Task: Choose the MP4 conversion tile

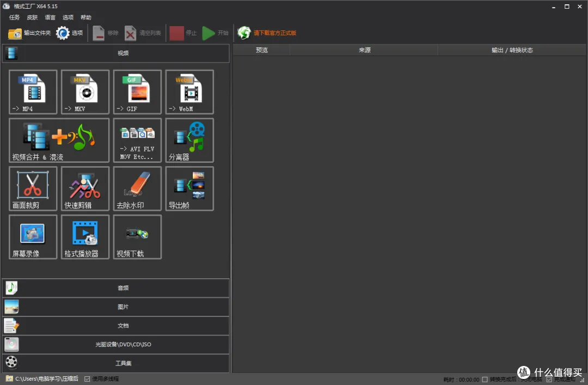Action: point(33,92)
